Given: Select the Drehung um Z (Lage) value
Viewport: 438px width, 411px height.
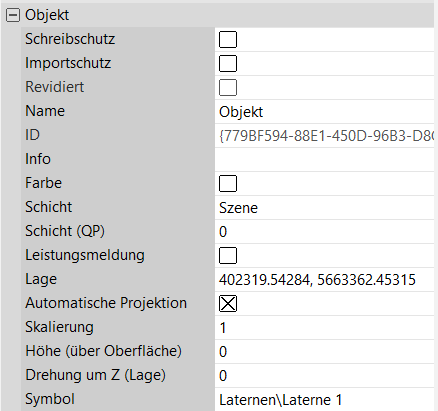Looking at the screenshot, I should point(324,376).
